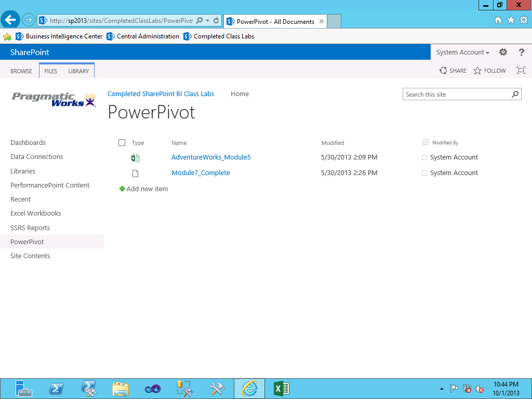The width and height of the screenshot is (532, 399).
Task: Open Visual Studio from the taskbar
Action: tap(152, 389)
